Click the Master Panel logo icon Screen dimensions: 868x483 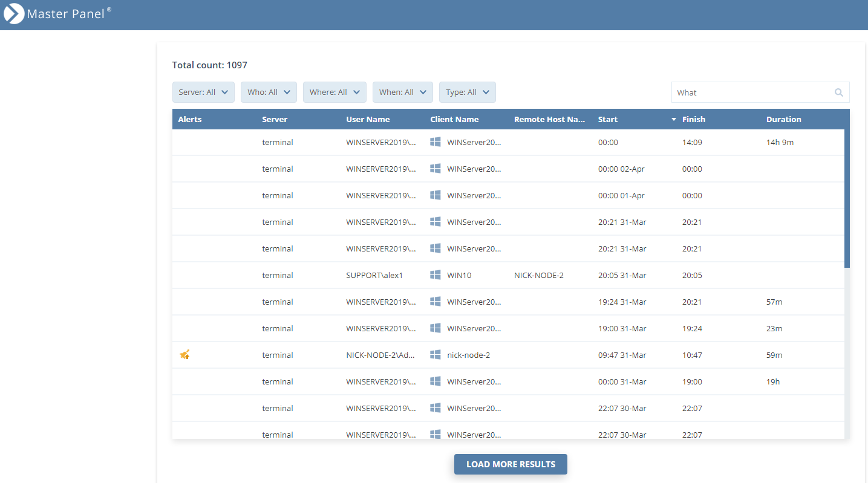pos(14,15)
